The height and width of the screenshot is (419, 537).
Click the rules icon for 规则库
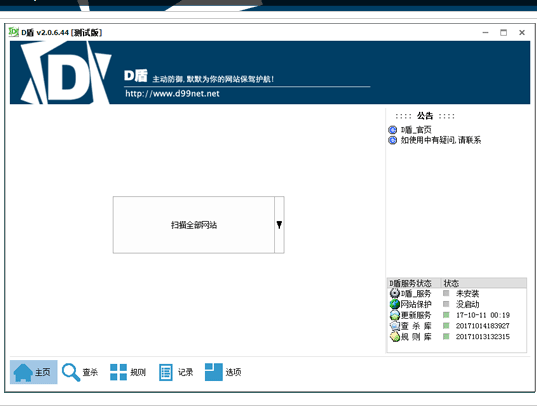395,336
